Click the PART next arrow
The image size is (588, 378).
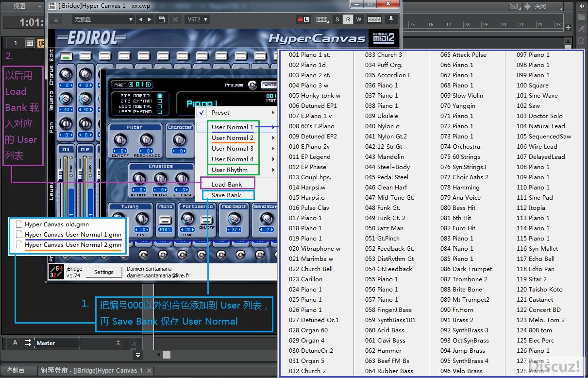[x=148, y=85]
